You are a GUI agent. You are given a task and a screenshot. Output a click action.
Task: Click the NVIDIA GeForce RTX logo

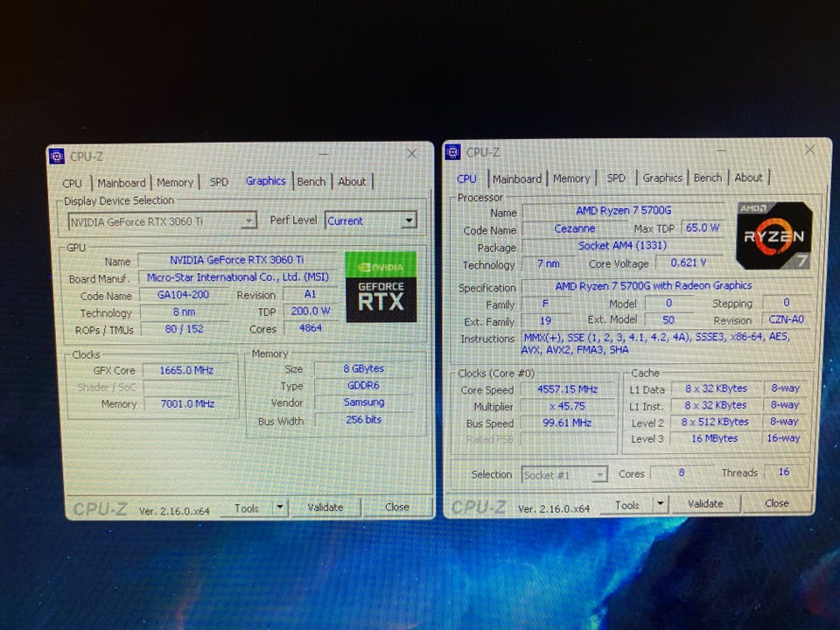(381, 287)
